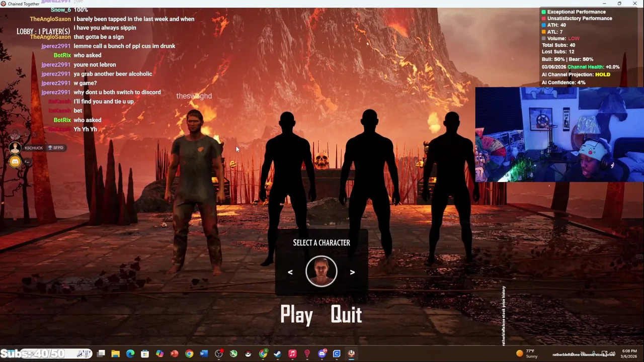644x362 pixels.
Task: Click the LOBBY : 1 PLAYER(S) label
Action: 43,32
